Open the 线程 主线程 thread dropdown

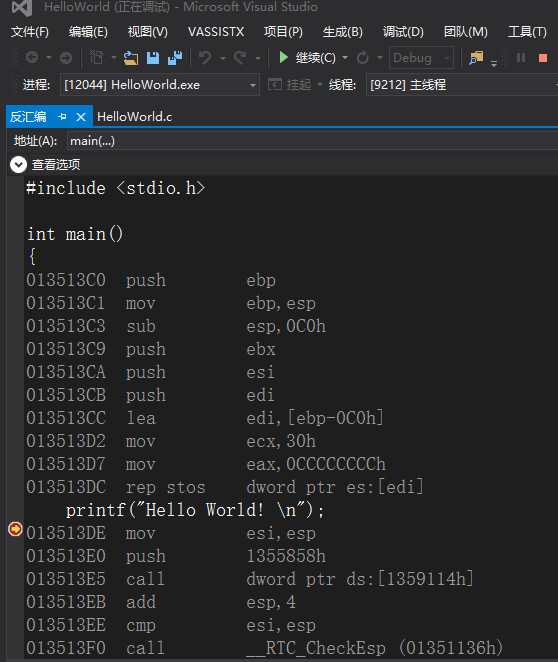462,85
